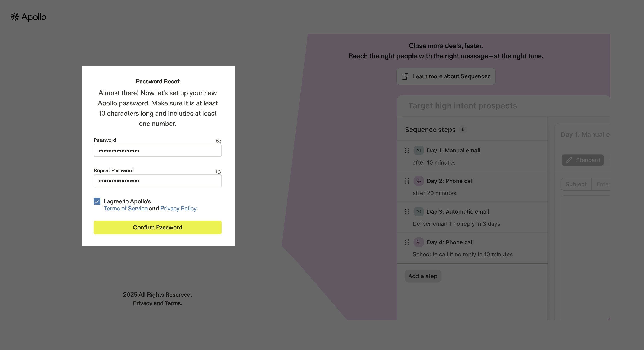Image resolution: width=644 pixels, height=350 pixels.
Task: Grab the drag handle for Day 3 step
Action: (407, 211)
